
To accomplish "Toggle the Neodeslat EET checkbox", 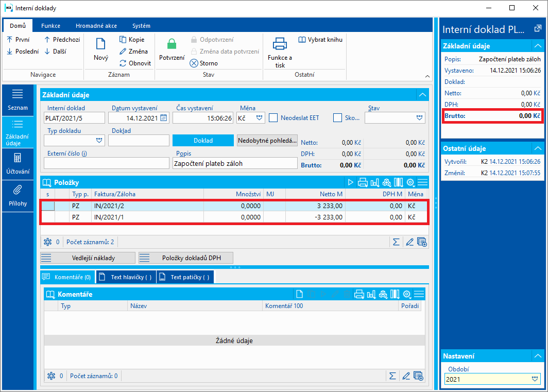I will click(273, 118).
